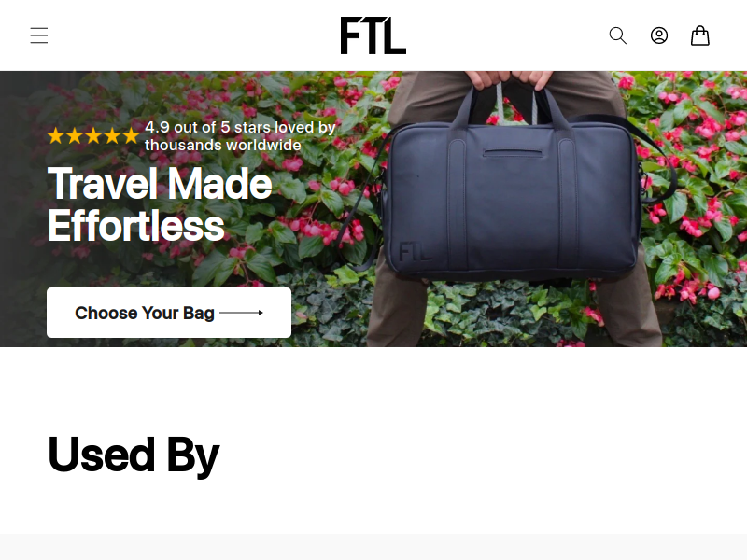Click the 'thousands worldwide' text line
This screenshot has height=560, width=747.
click(223, 145)
